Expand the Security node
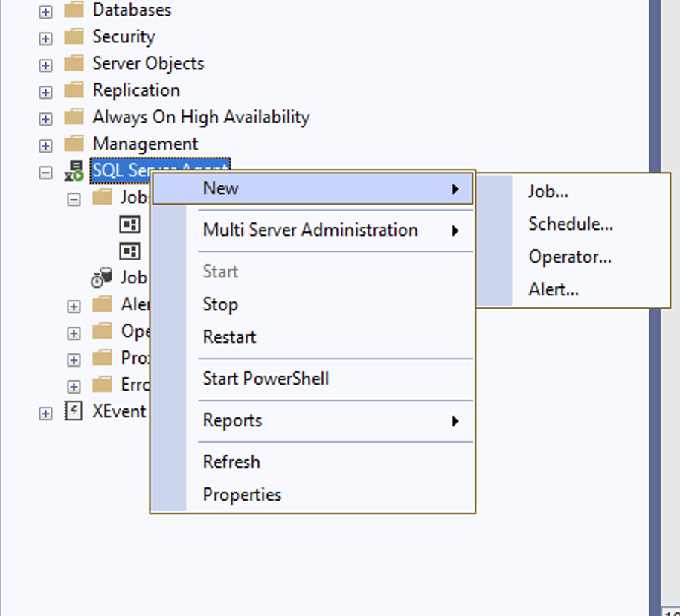Image resolution: width=680 pixels, height=616 pixels. [x=45, y=39]
